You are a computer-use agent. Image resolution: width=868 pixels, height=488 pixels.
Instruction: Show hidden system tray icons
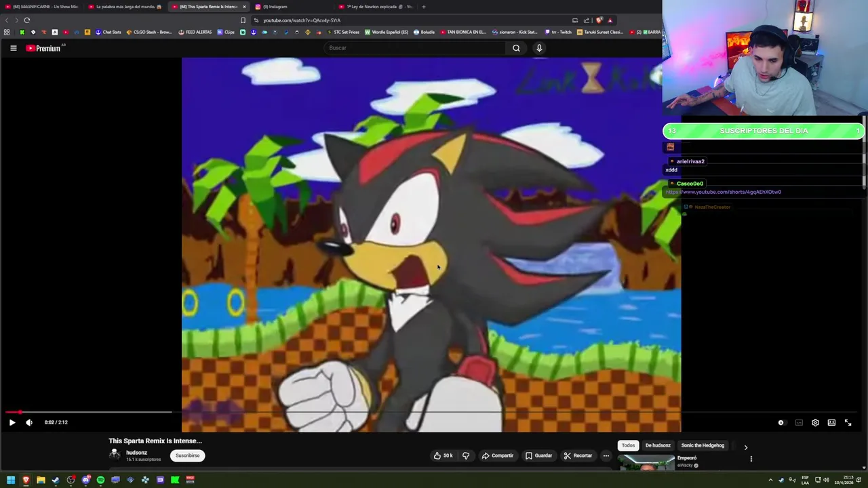click(770, 480)
